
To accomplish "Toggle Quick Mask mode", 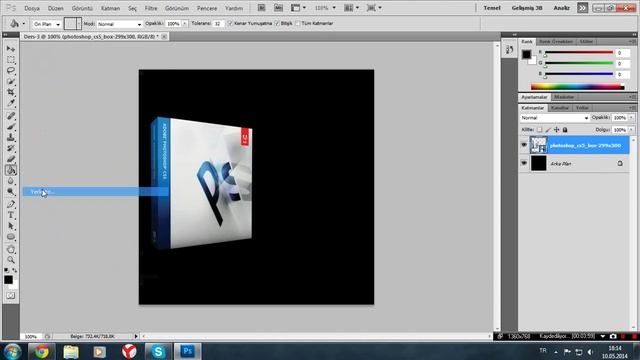I will click(x=11, y=296).
